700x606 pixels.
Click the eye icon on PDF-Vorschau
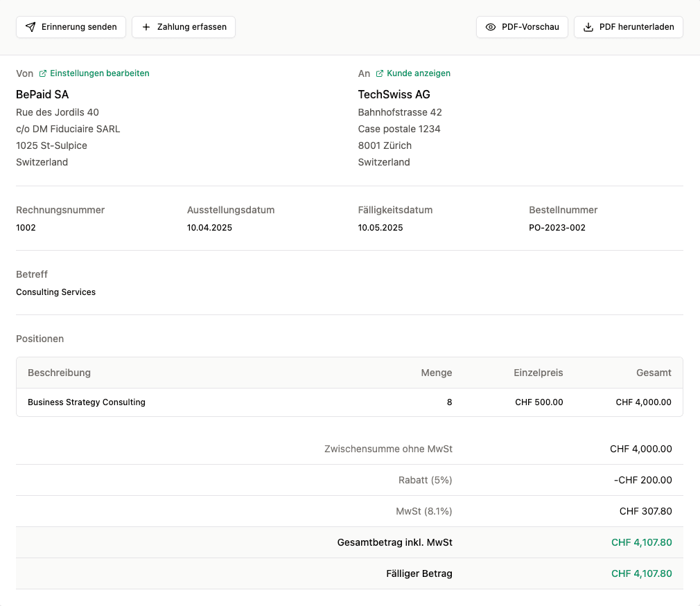coord(491,27)
